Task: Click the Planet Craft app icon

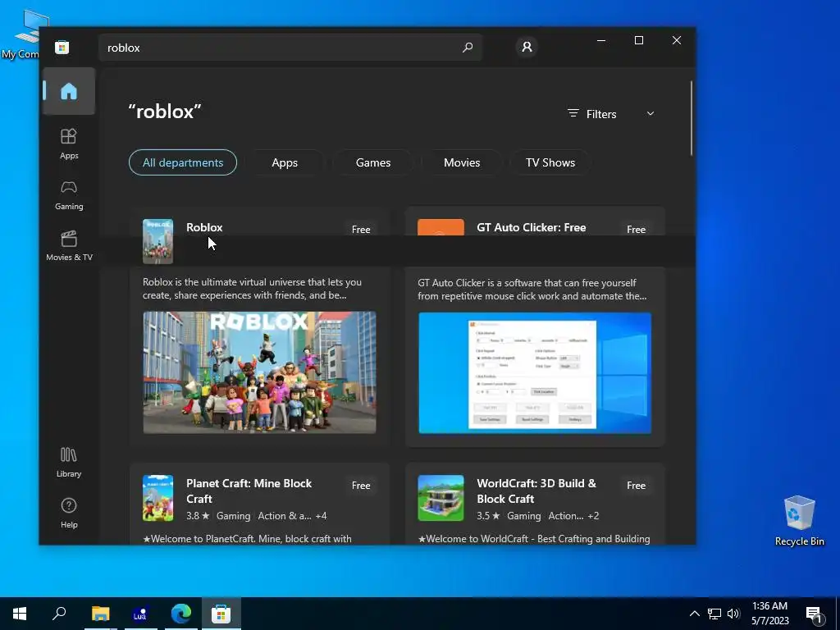Action: click(x=157, y=498)
